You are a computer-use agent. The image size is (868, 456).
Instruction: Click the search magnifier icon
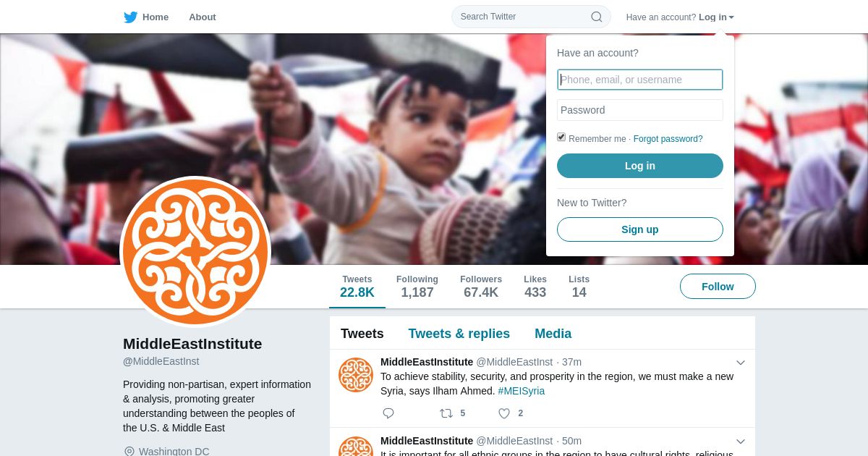(x=596, y=17)
